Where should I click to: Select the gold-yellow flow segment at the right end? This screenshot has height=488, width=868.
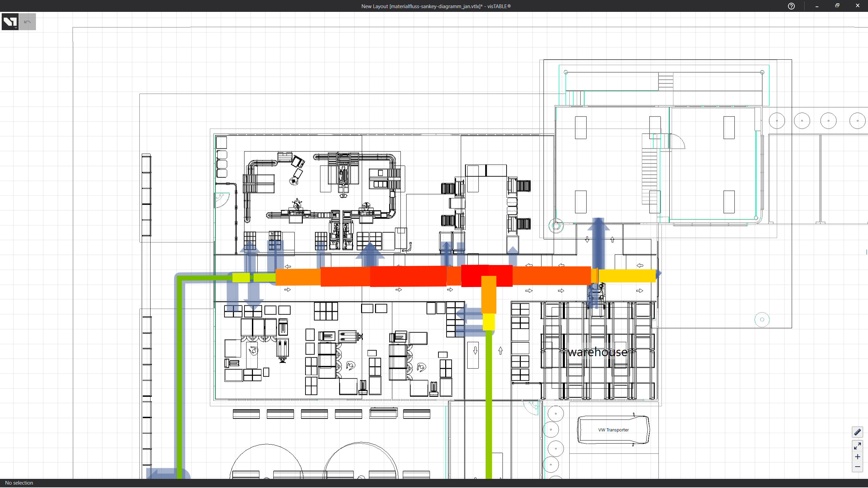pos(627,276)
